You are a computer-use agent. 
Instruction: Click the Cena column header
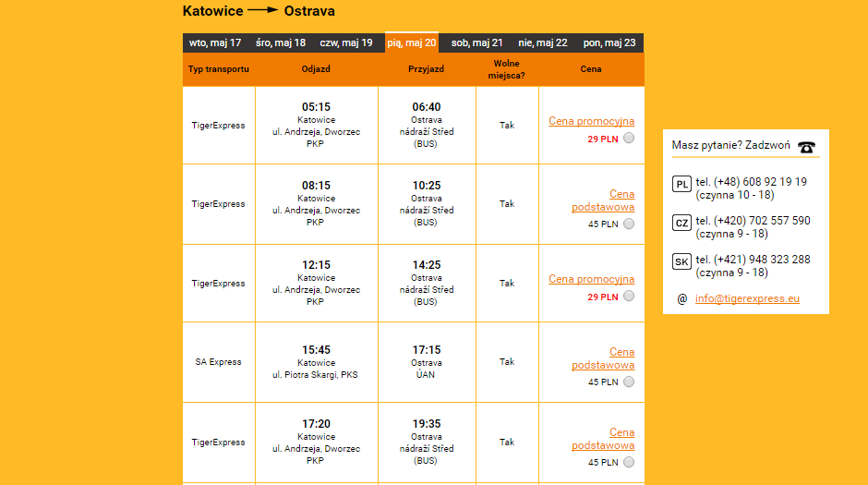pos(591,69)
